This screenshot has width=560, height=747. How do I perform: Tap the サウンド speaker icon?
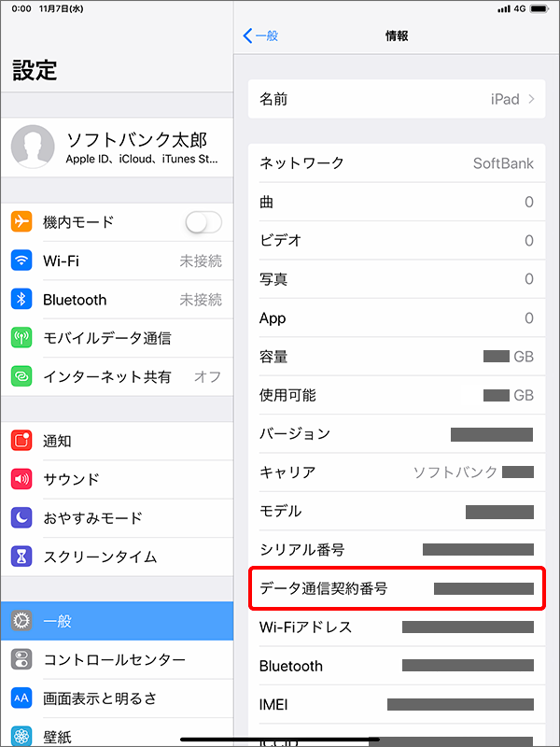coord(21,479)
